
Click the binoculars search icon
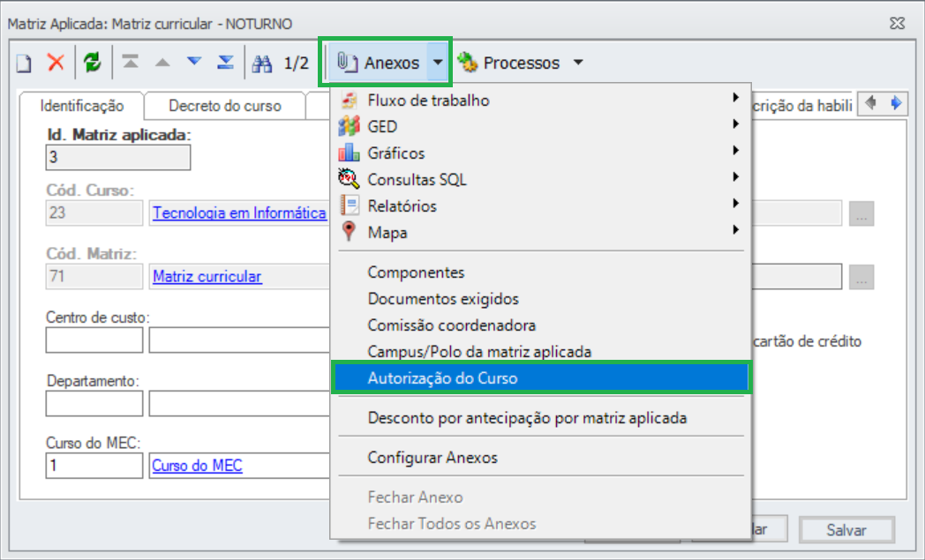click(x=262, y=63)
